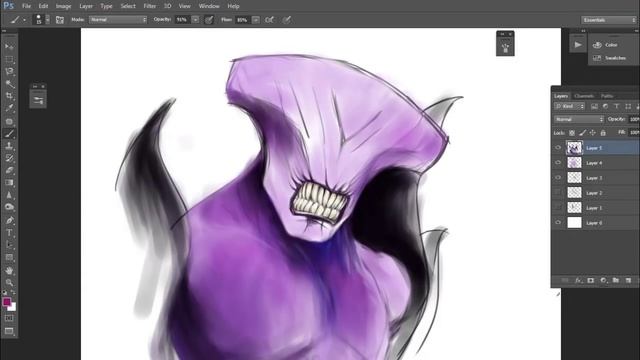Select the Healing Brush tool
Viewport: 640px width, 360px height.
[x=9, y=121]
